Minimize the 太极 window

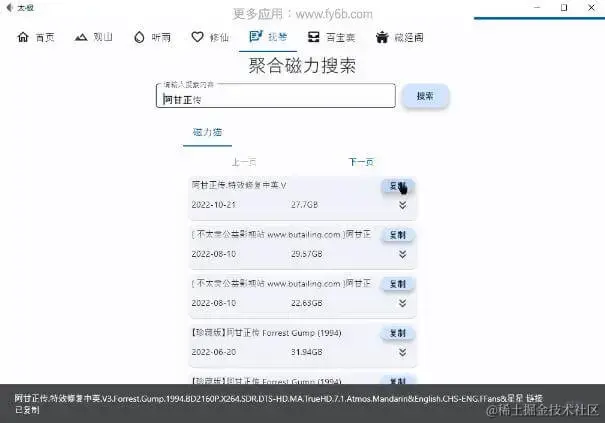(x=537, y=7)
